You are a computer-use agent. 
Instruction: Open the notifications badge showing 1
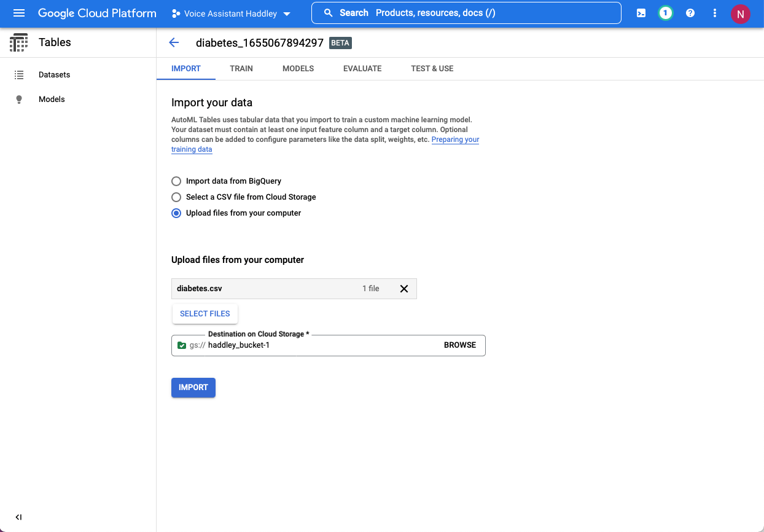[665, 13]
